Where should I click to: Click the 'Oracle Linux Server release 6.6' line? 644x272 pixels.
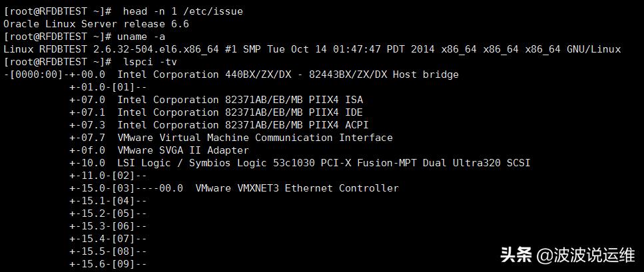pyautogui.click(x=96, y=23)
